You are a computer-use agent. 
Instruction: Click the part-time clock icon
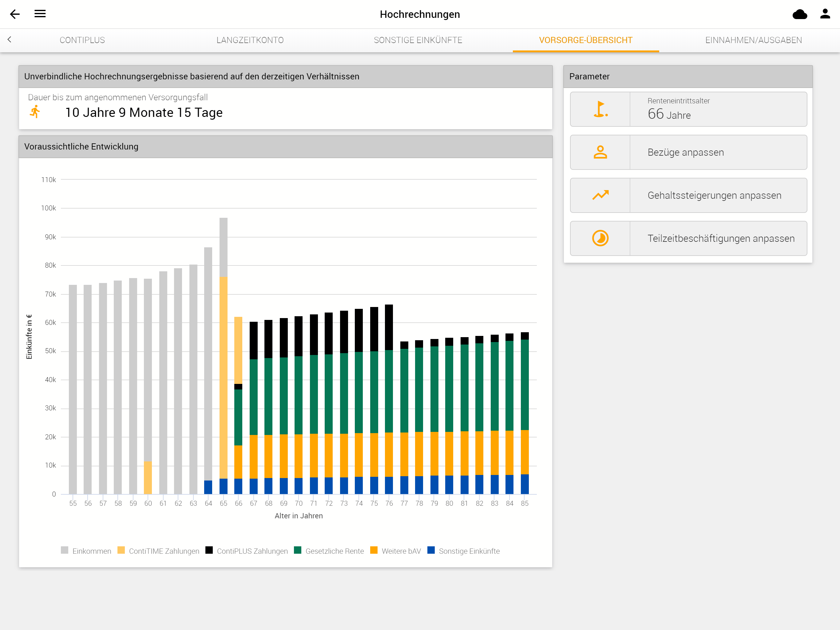point(600,238)
